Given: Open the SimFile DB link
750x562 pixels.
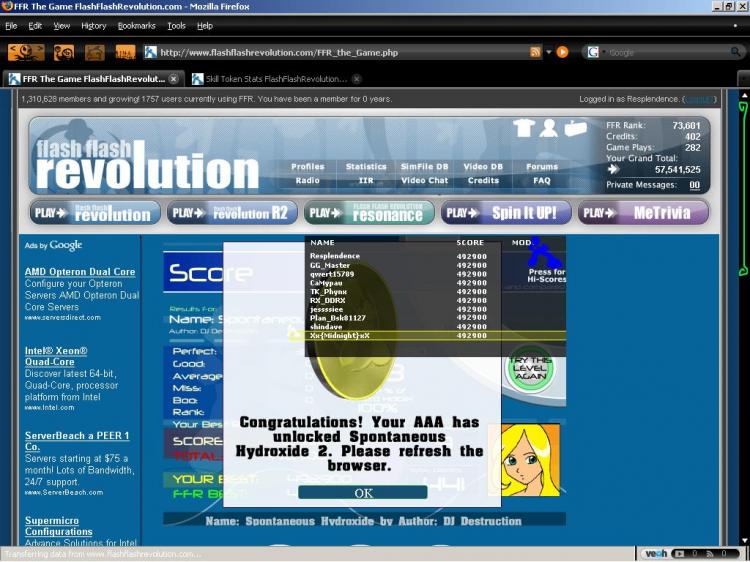Looking at the screenshot, I should [x=424, y=167].
